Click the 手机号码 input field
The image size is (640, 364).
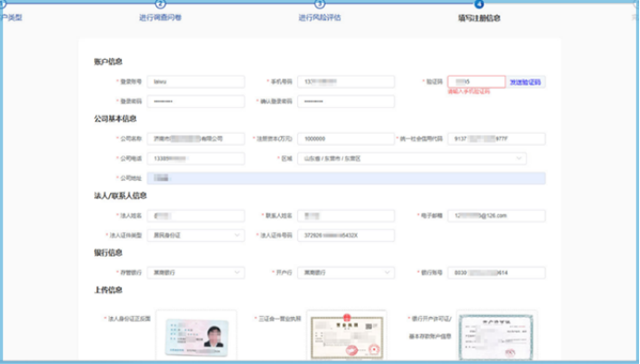(346, 81)
